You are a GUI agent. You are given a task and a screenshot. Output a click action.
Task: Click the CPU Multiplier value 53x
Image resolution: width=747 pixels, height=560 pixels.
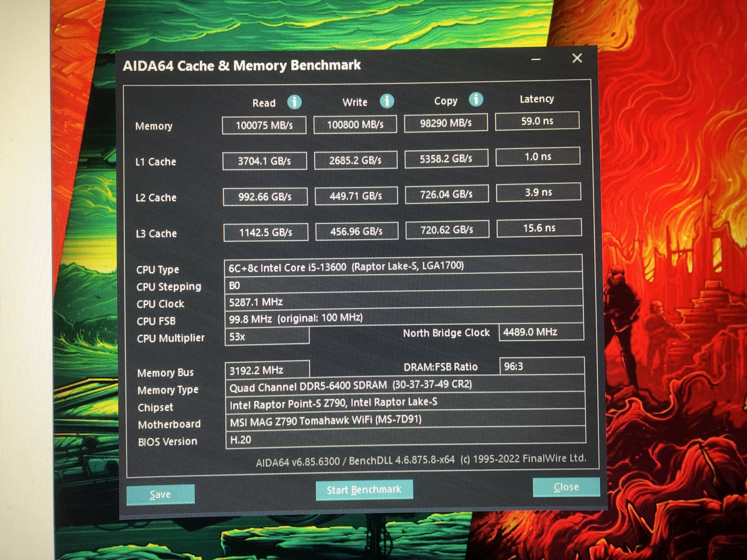tap(267, 336)
